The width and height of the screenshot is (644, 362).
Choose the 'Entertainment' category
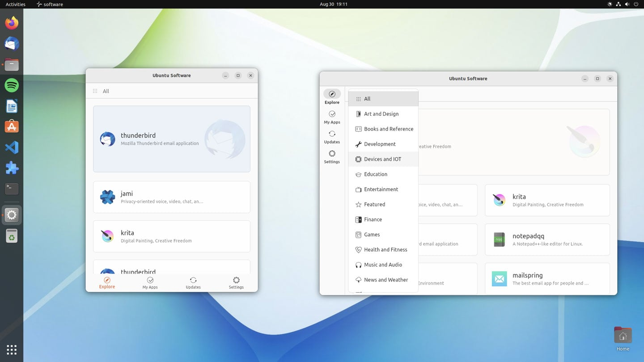(x=383, y=189)
